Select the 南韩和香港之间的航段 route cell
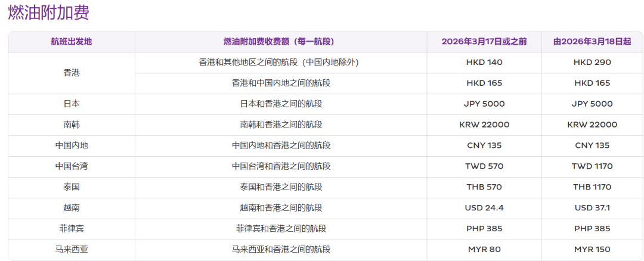Screen dimensions: 644x261 (281, 125)
